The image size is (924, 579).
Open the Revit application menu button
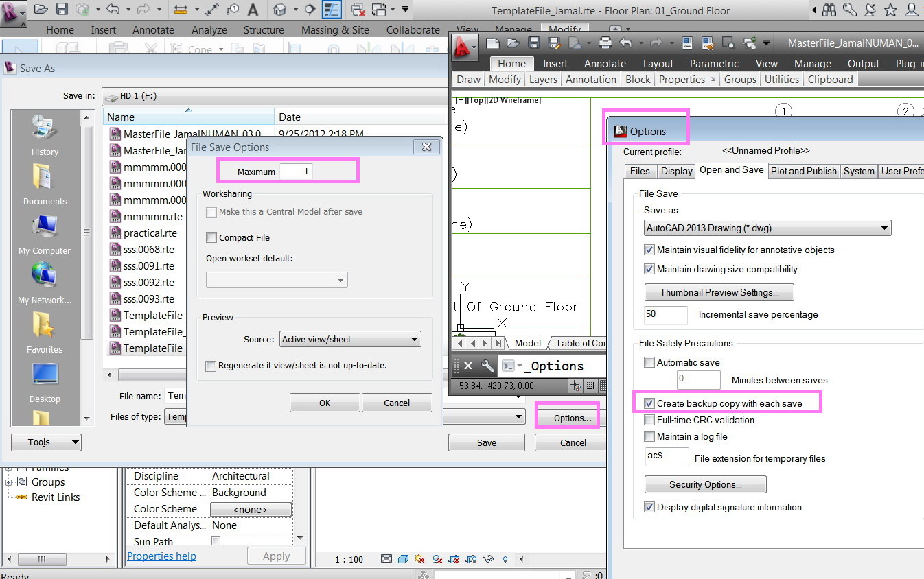[x=13, y=12]
